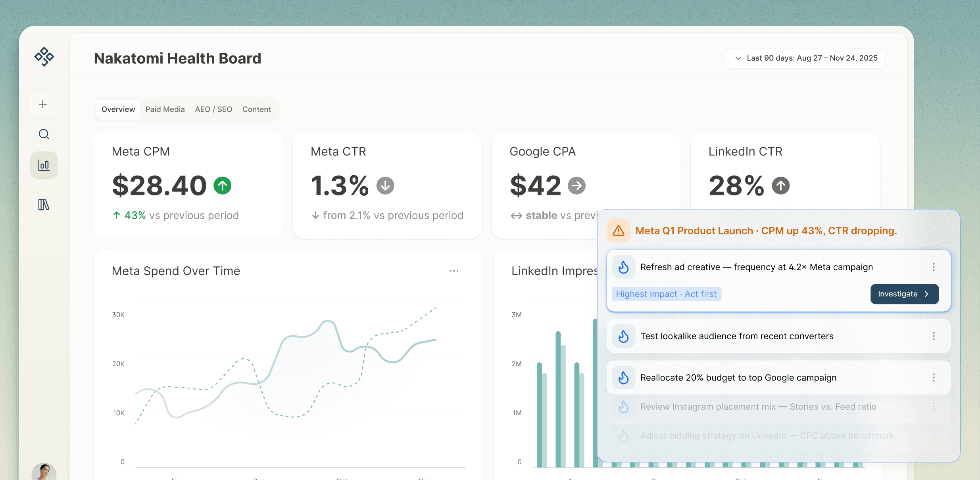The image size is (980, 480).
Task: Click green up arrow beside $28.40
Action: 223,185
